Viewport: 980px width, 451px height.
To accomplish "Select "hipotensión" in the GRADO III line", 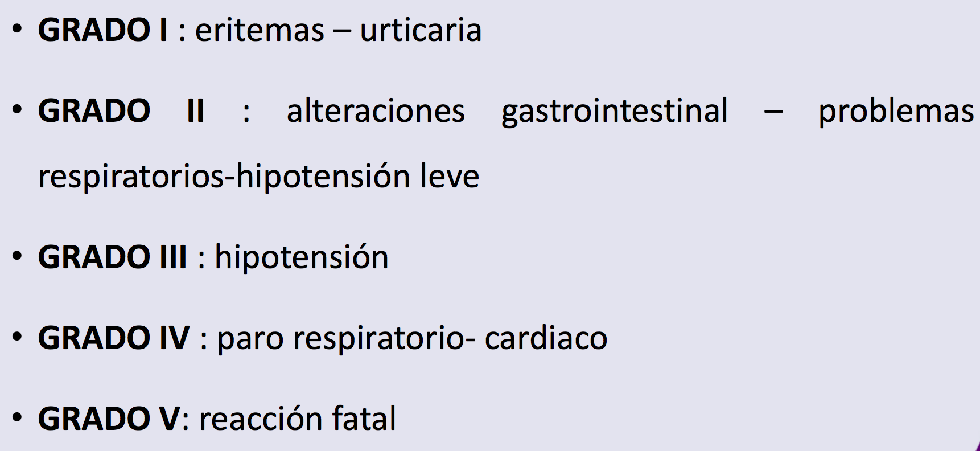I will click(301, 257).
